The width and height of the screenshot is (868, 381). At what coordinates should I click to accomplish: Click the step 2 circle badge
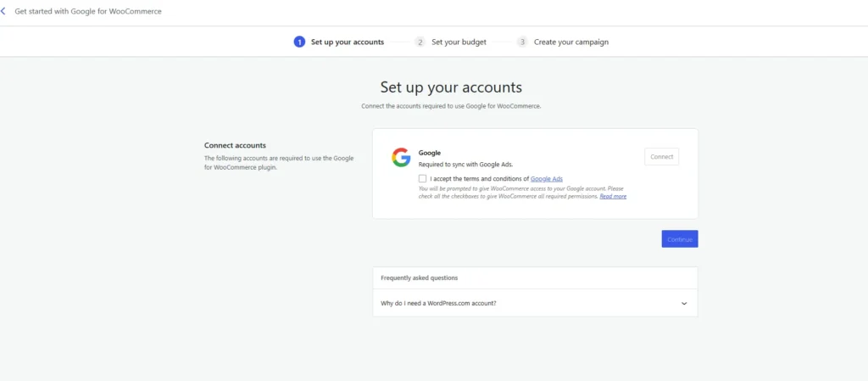pos(420,42)
